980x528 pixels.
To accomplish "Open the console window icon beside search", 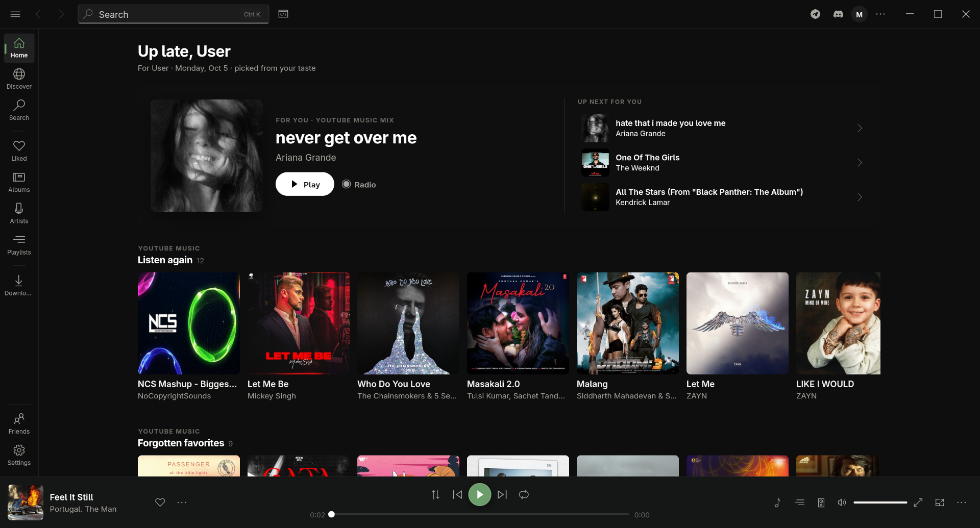I will 283,14.
